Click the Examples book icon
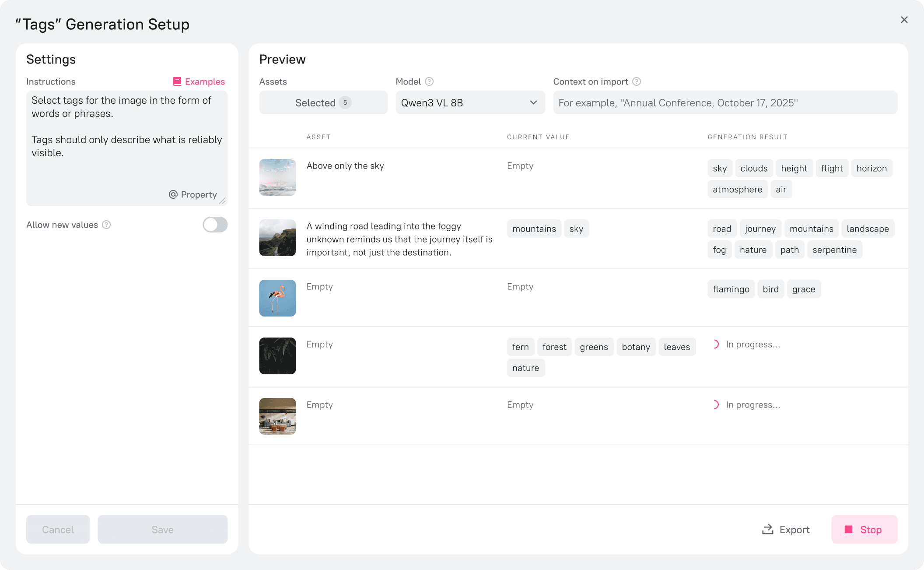 coord(177,81)
